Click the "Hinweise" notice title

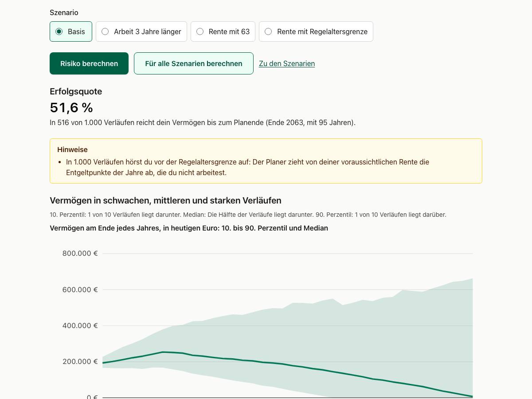(x=72, y=150)
